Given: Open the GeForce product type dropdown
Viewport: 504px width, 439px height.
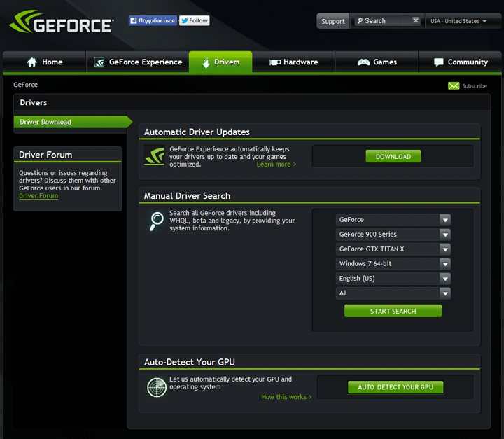Looking at the screenshot, I should click(393, 220).
